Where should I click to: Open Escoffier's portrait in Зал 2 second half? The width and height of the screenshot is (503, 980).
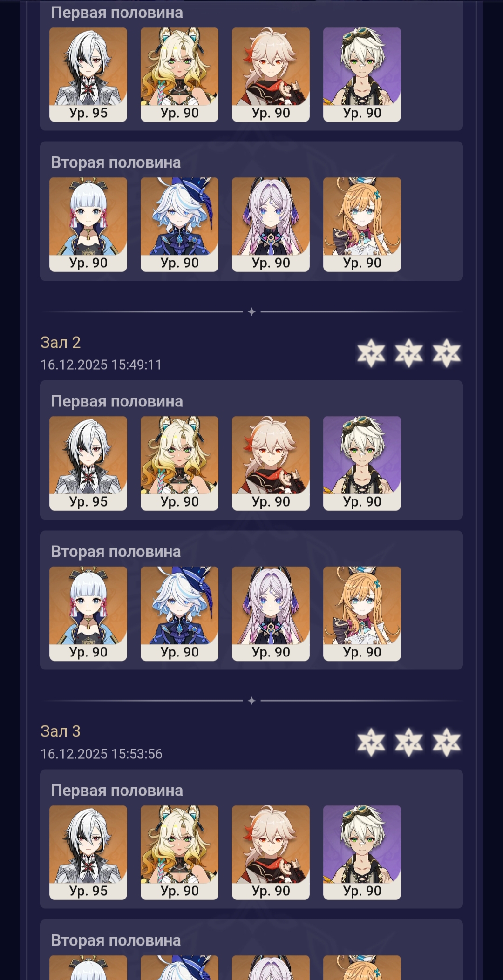[x=362, y=614]
